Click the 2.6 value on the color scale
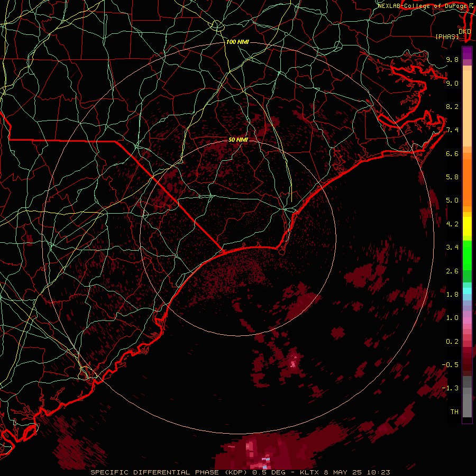This screenshot has width=476, height=476. point(452,271)
